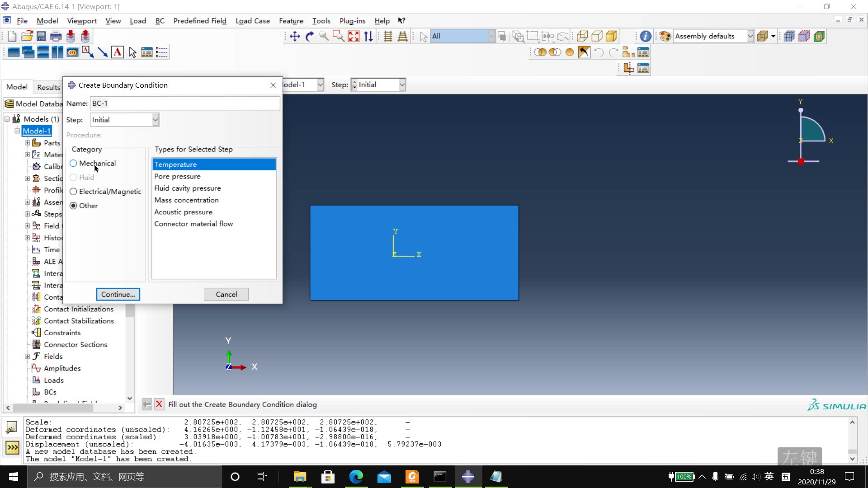Select the Box Zoom tool
Screen dimensions: 868x488
(x=339, y=36)
